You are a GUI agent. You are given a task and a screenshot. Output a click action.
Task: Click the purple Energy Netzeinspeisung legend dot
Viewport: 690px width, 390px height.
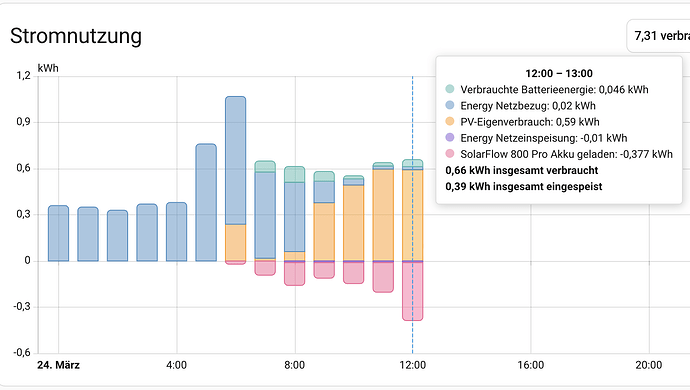[x=450, y=137]
